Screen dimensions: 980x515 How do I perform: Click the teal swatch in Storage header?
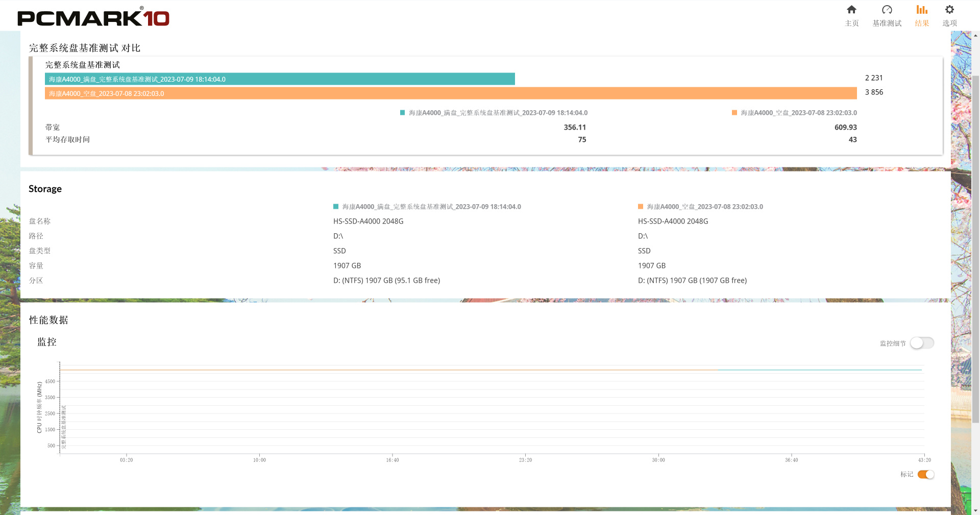click(x=336, y=207)
